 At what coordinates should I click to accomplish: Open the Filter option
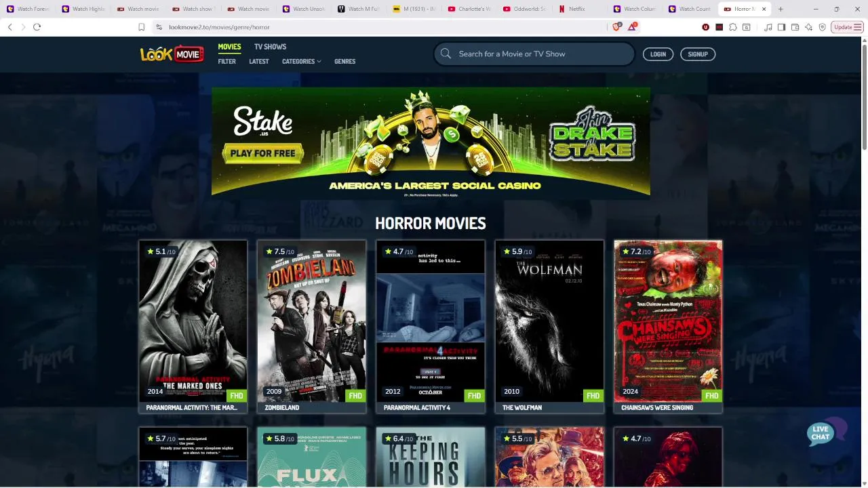pos(226,62)
